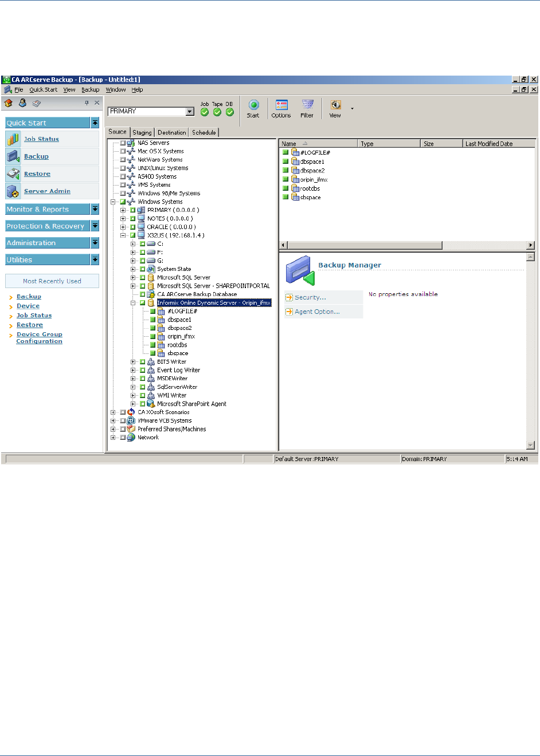This screenshot has width=540, height=756.
Task: Click the Server Admin icon in Quick Start
Action: tap(13, 191)
